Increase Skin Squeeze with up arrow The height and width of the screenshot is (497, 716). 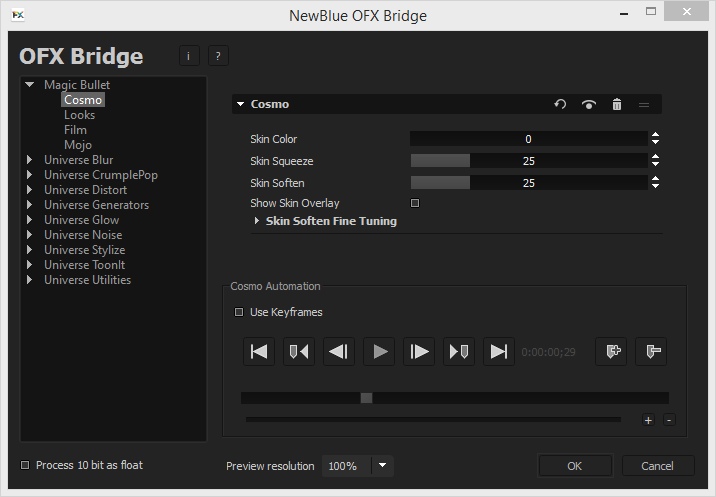click(x=656, y=157)
